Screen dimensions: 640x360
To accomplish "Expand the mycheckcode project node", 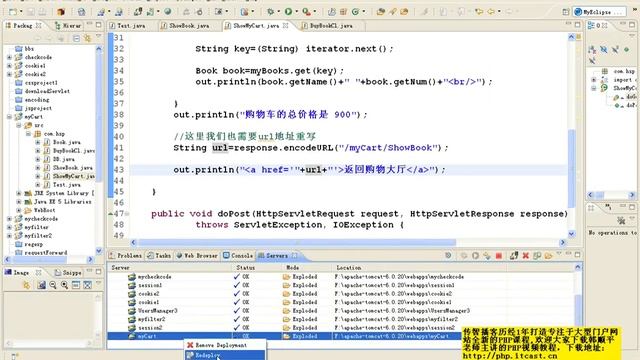I will 9,219.
